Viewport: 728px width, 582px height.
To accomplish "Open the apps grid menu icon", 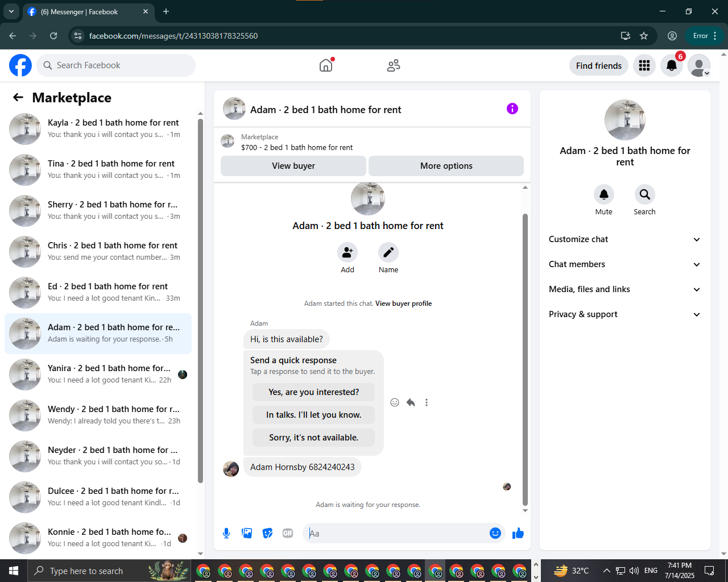I will click(644, 65).
